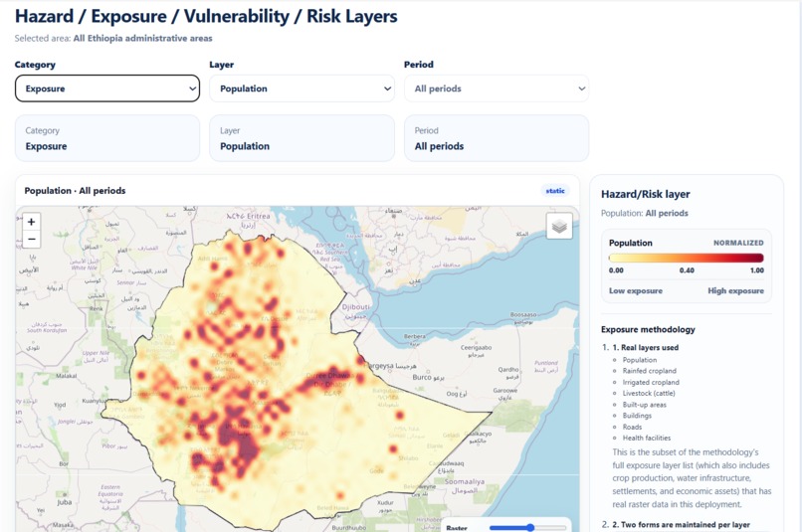Zoom out on the map
Screen dimensions: 802x532
pos(31,240)
